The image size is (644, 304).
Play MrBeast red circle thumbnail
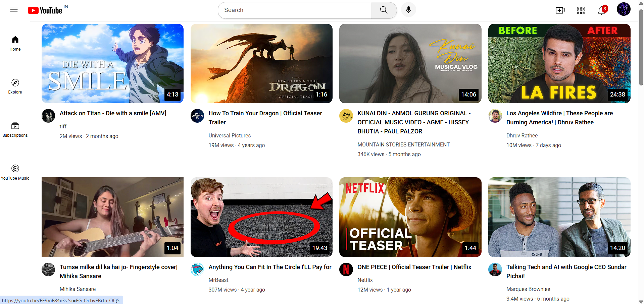click(261, 217)
